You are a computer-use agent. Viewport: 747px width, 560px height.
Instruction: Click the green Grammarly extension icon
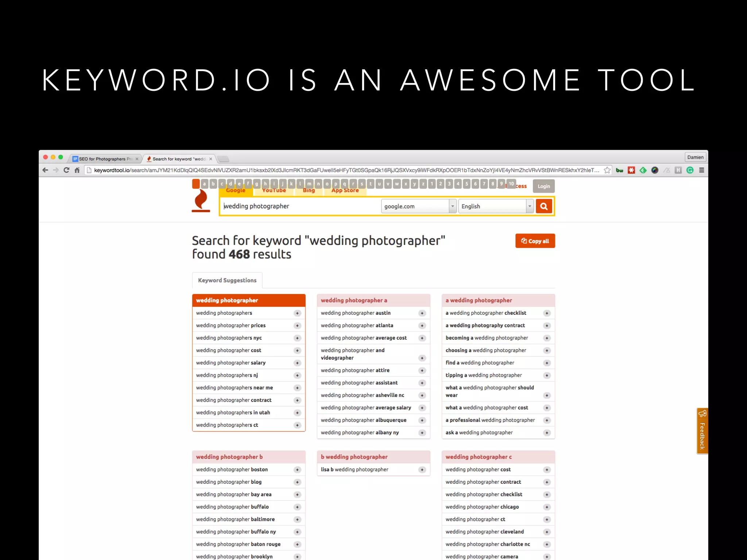[690, 170]
